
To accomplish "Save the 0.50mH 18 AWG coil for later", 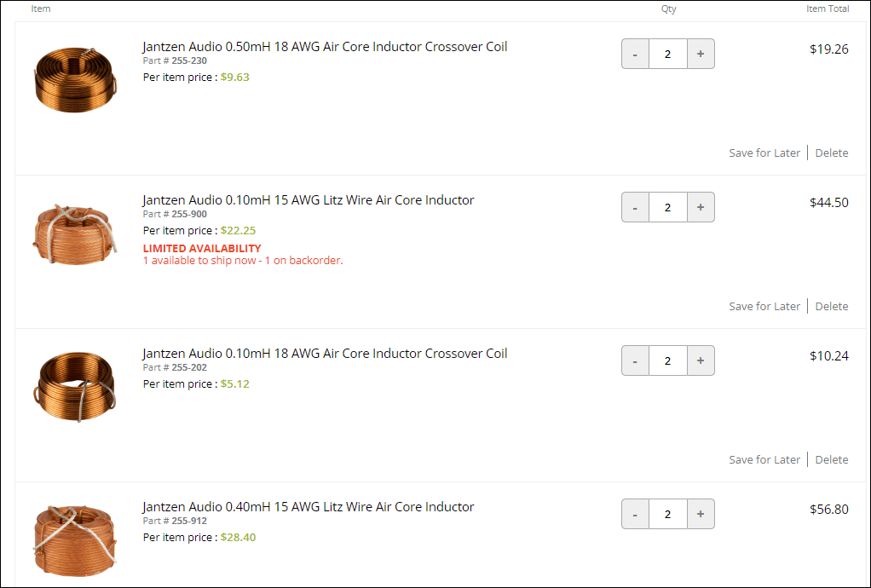I will click(x=764, y=153).
